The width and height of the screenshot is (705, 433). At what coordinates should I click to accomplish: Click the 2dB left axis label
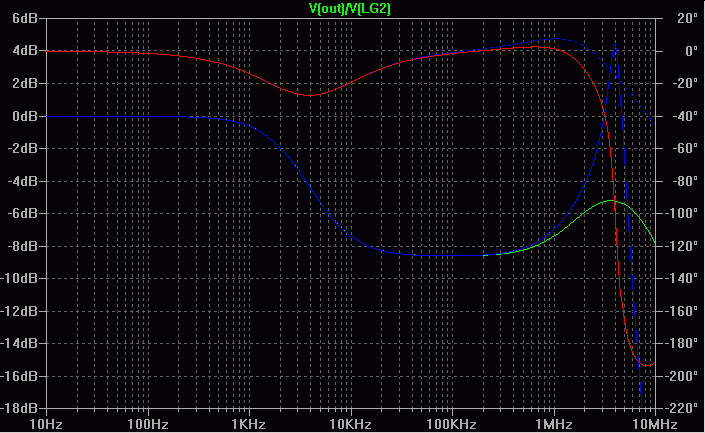click(x=25, y=83)
